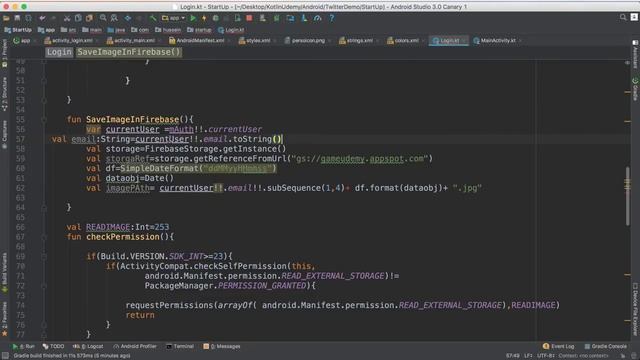Stop the running app with red square
The height and width of the screenshot is (360, 640).
(249, 18)
